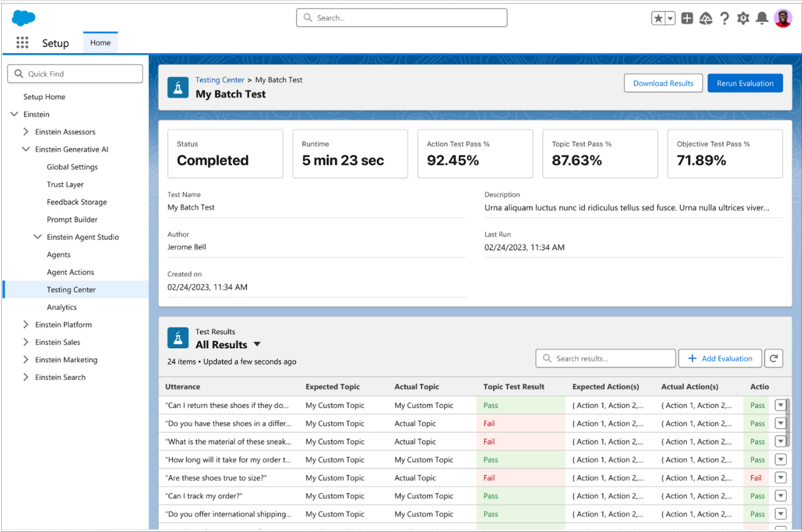Viewport: 802px width, 532px height.
Task: Open the App Launcher grid icon
Action: pyautogui.click(x=22, y=43)
